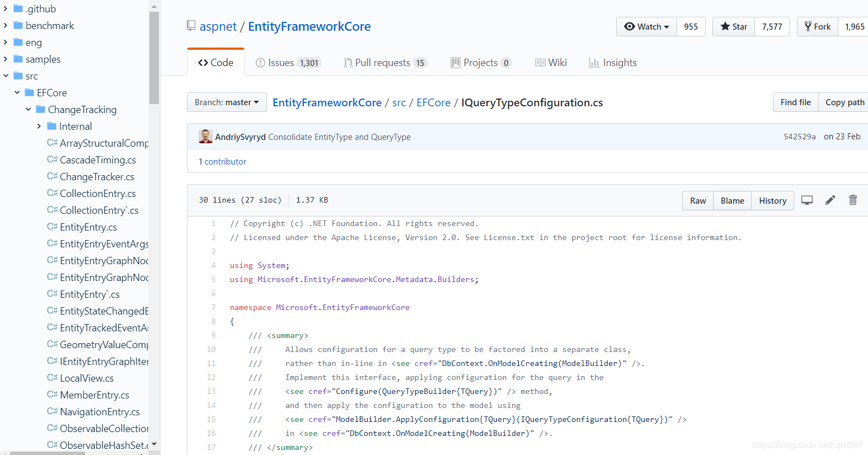Click the 7,577 stargazers count
This screenshot has height=455, width=868.
click(772, 26)
